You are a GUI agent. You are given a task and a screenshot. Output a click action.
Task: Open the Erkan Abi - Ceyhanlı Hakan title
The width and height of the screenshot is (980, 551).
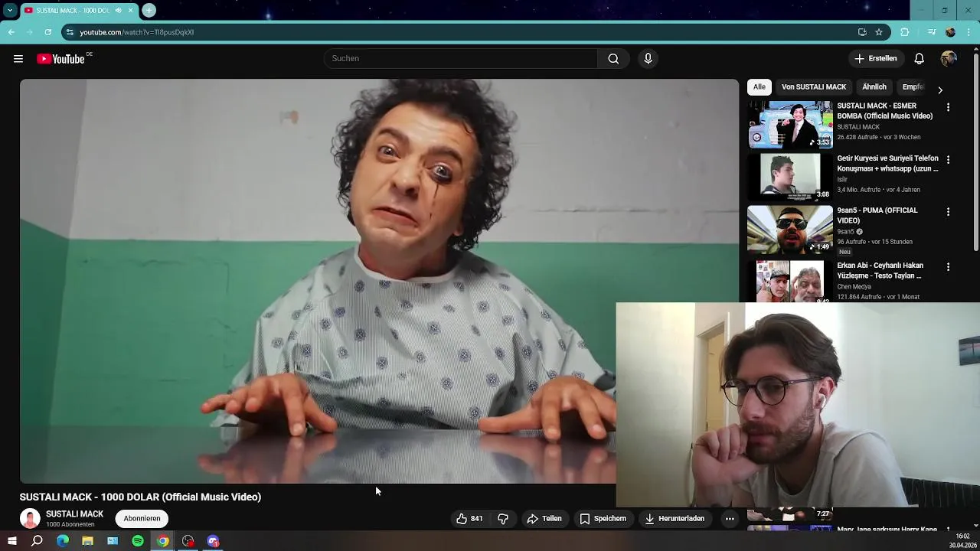click(880, 271)
